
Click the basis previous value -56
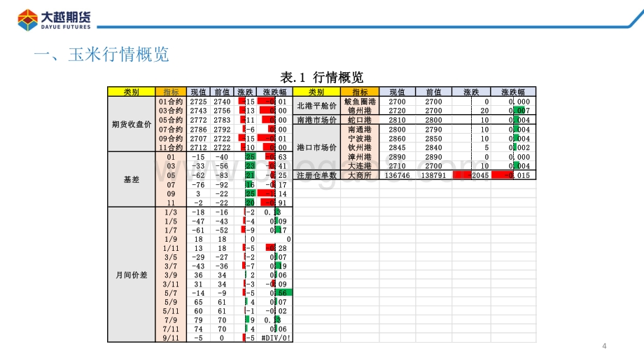click(x=222, y=166)
